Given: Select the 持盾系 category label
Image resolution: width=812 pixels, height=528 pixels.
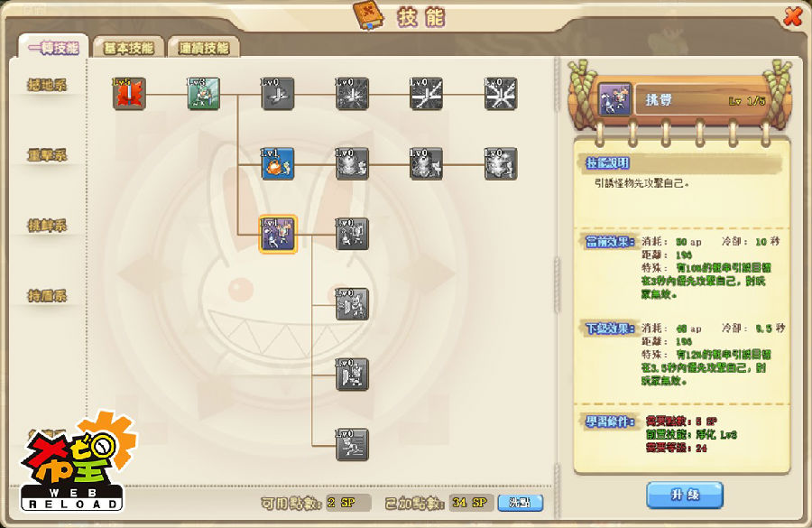Looking at the screenshot, I should [47, 296].
